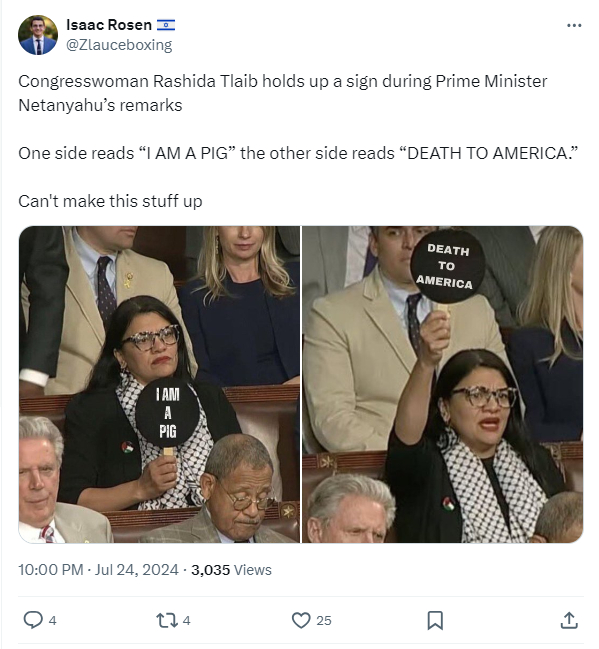Open Isaac Rosen's profile picture
The image size is (599, 649).
point(38,35)
